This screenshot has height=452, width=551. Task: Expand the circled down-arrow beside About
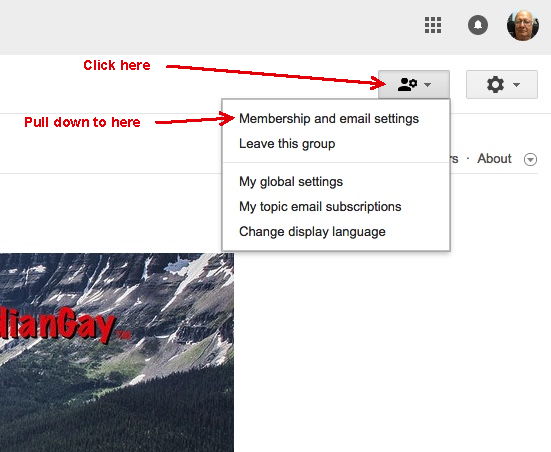point(530,159)
